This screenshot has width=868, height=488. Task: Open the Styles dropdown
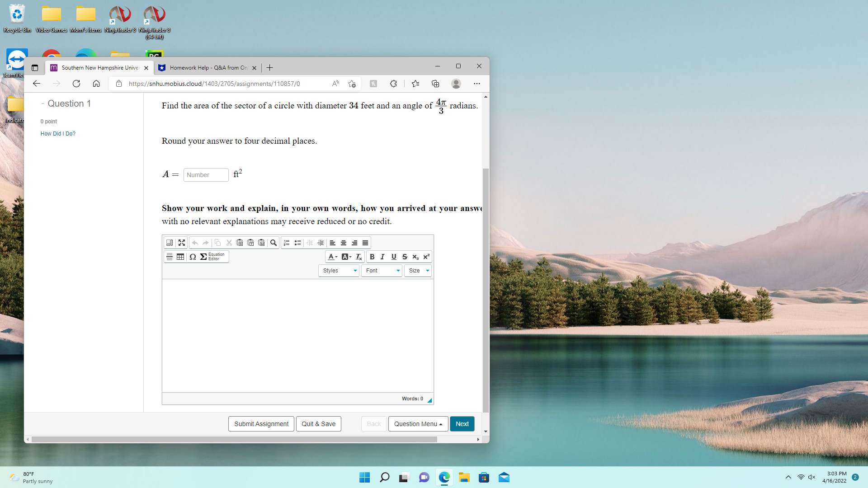tap(338, 270)
